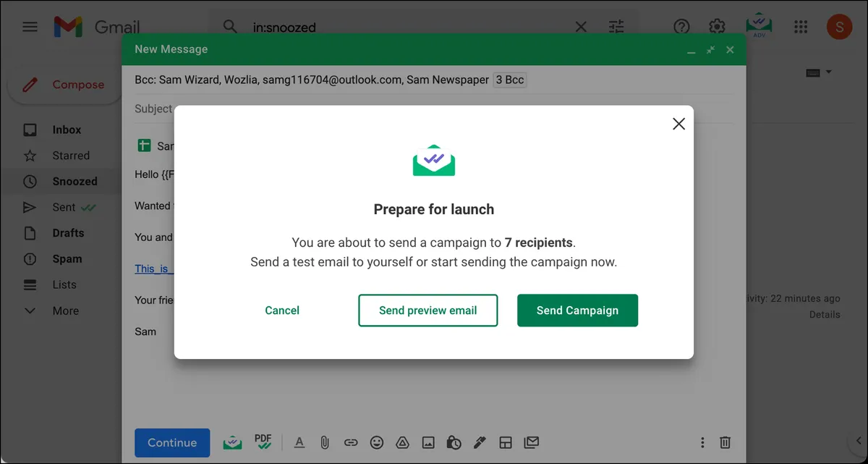Open more options three dots in compose
This screenshot has width=868, height=464.
click(x=702, y=442)
